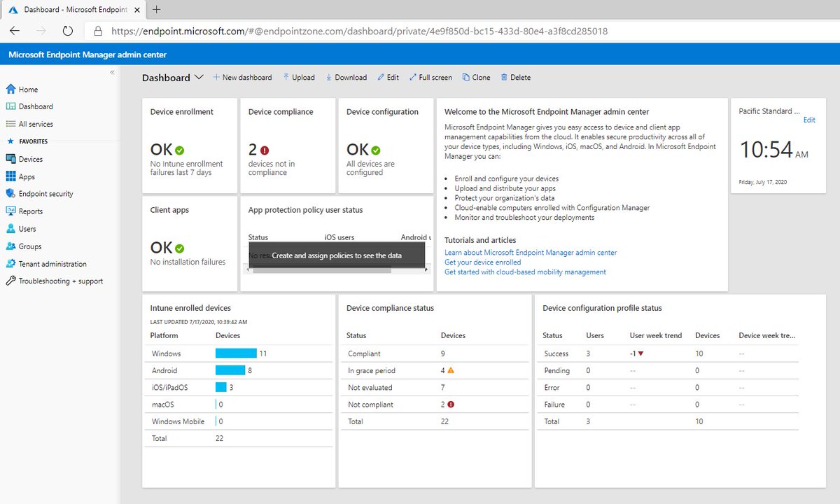Click the address bar URL
The height and width of the screenshot is (504, 840).
pos(359,31)
